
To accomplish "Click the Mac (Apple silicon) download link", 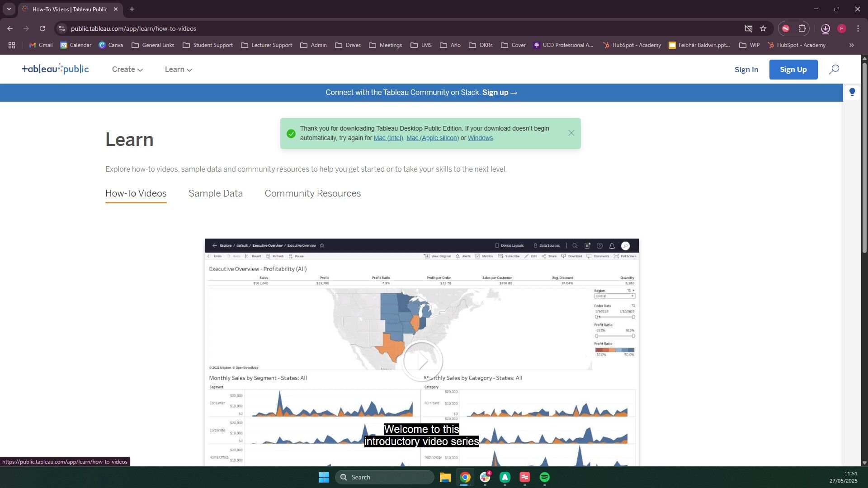I will (432, 138).
